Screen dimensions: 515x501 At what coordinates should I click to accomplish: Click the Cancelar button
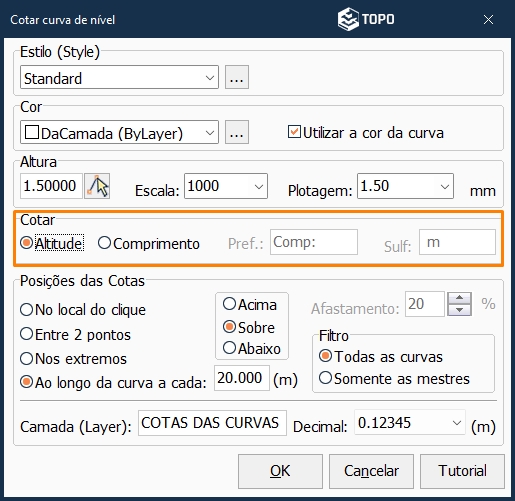pyautogui.click(x=371, y=471)
